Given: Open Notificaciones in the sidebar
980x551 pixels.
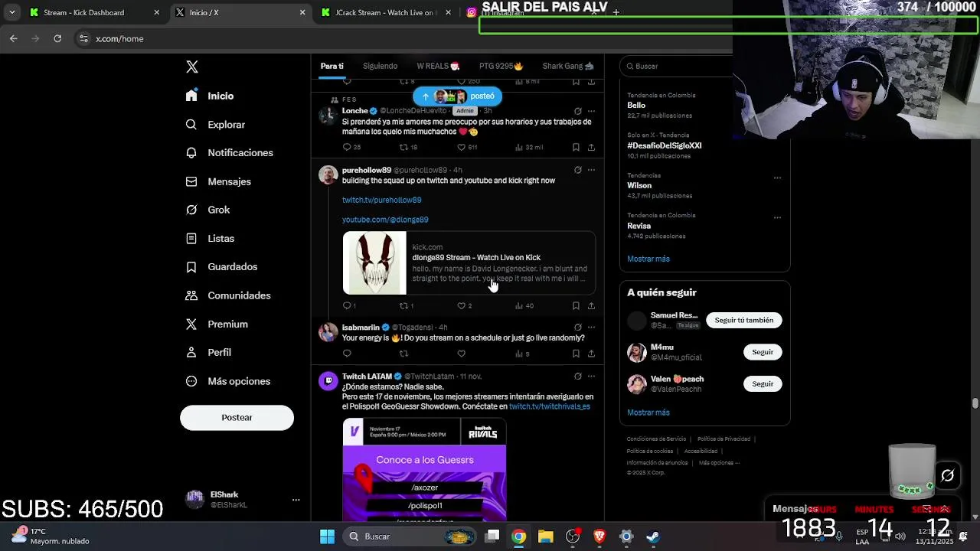Looking at the screenshot, I should [229, 152].
